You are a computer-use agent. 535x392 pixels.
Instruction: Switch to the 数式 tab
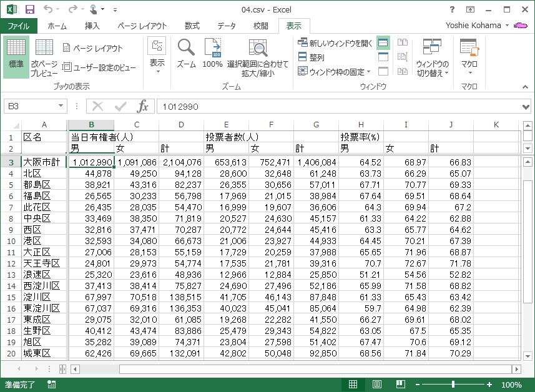192,26
